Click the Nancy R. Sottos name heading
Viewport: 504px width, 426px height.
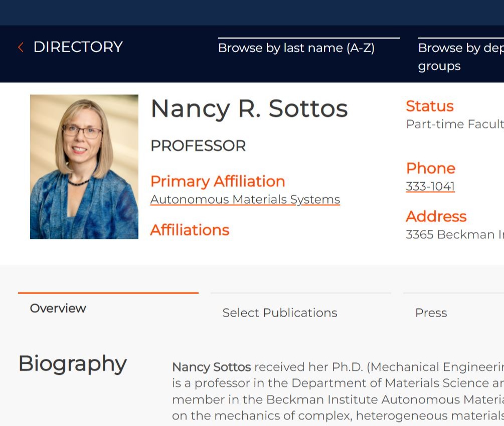click(x=249, y=109)
